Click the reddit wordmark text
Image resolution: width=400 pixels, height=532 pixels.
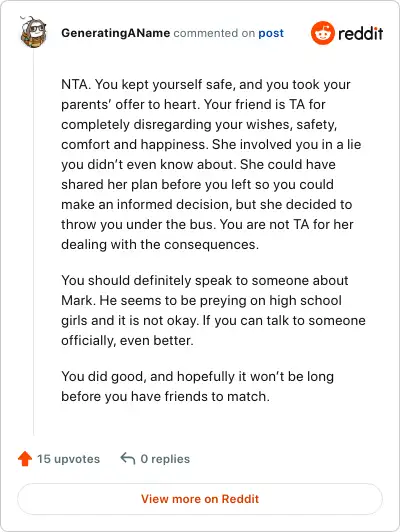(360, 33)
